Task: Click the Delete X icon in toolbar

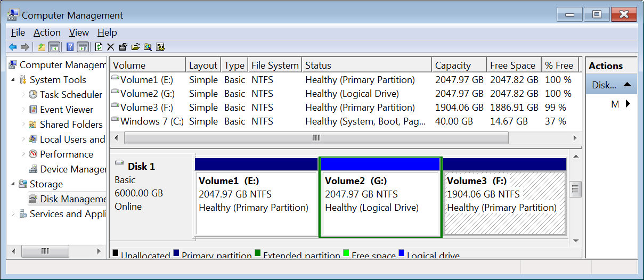Action: click(111, 47)
